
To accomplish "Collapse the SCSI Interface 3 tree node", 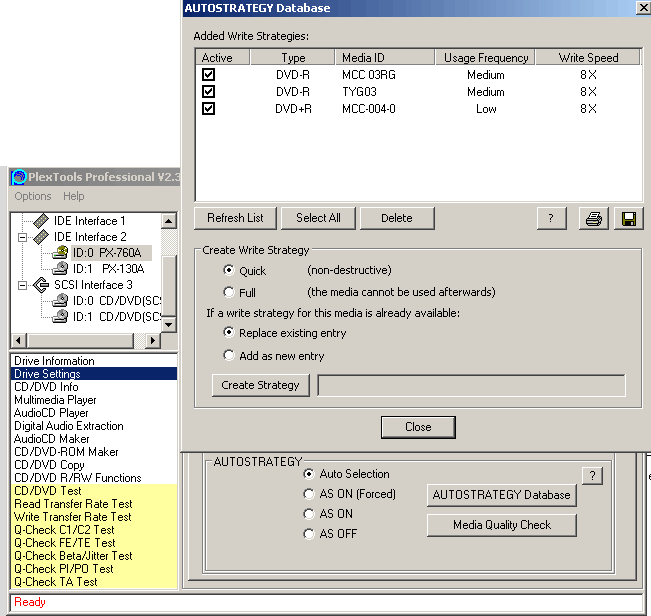I will [x=22, y=285].
